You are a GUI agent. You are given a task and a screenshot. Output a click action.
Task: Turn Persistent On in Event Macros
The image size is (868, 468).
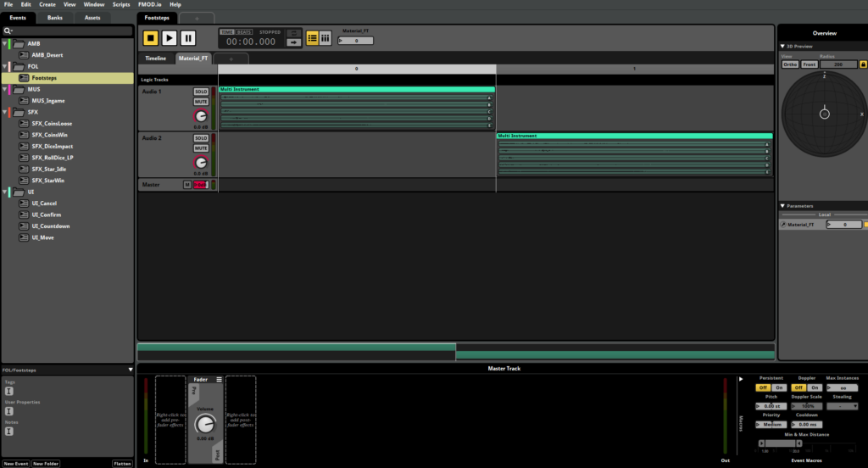(777, 387)
